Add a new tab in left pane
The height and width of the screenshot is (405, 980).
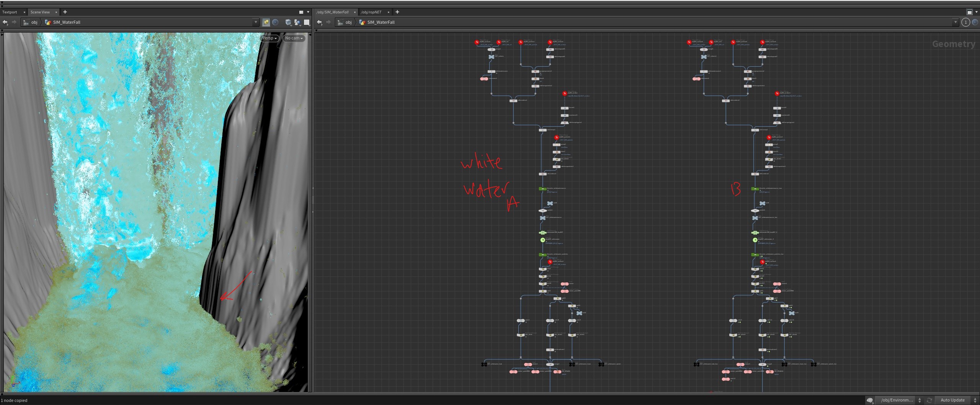[x=65, y=12]
